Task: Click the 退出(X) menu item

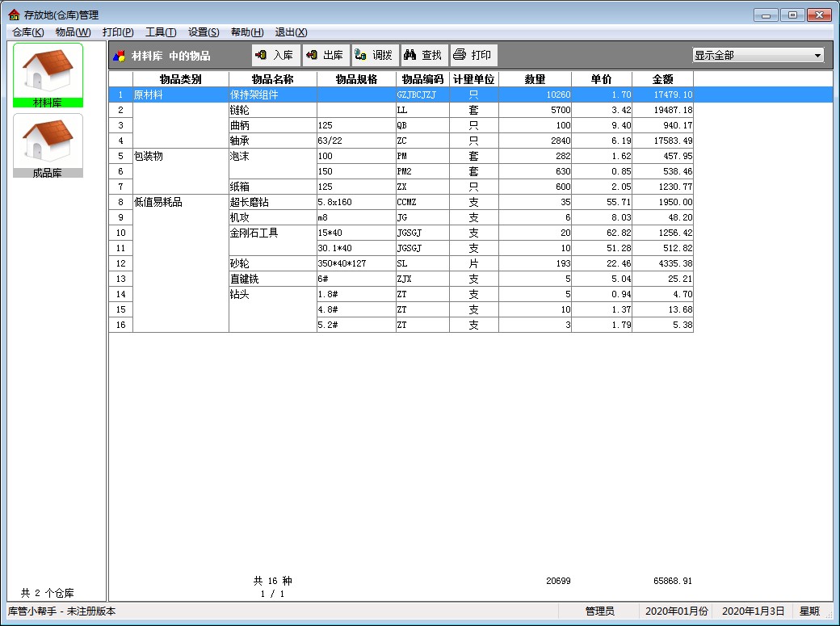Action: pos(291,32)
